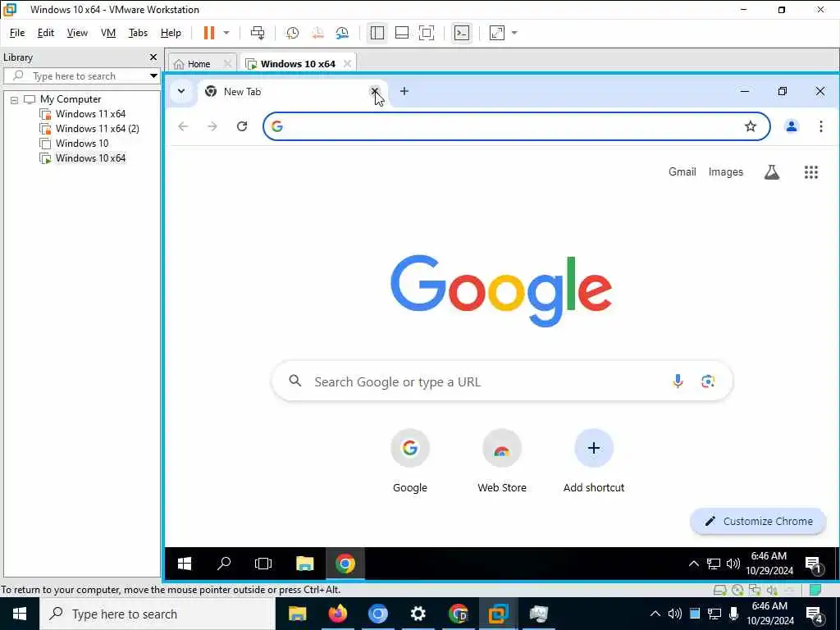Viewport: 840px width, 630px height.
Task: Click Chrome's forward arrow
Action: 212,126
